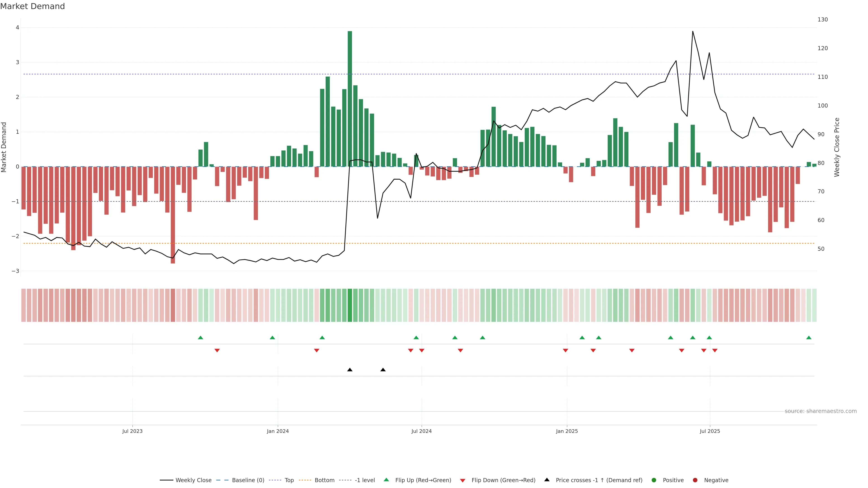Click Flip Down red triangle legend icon
The image size is (868, 488).
point(463,480)
